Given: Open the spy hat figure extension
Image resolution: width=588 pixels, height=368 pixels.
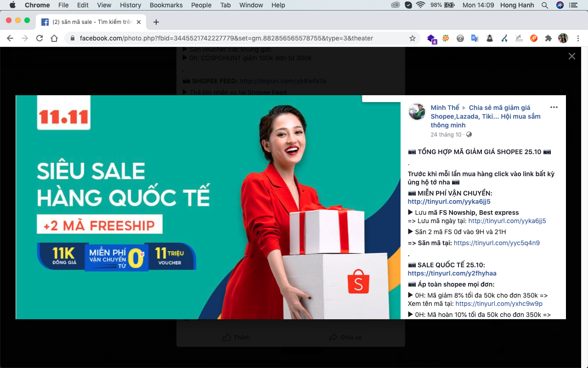Looking at the screenshot, I should coord(490,38).
